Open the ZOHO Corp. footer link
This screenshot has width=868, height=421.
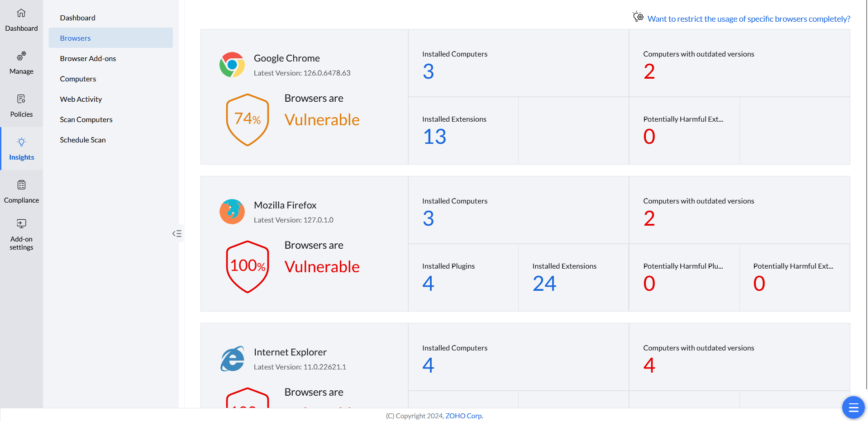[x=464, y=416]
